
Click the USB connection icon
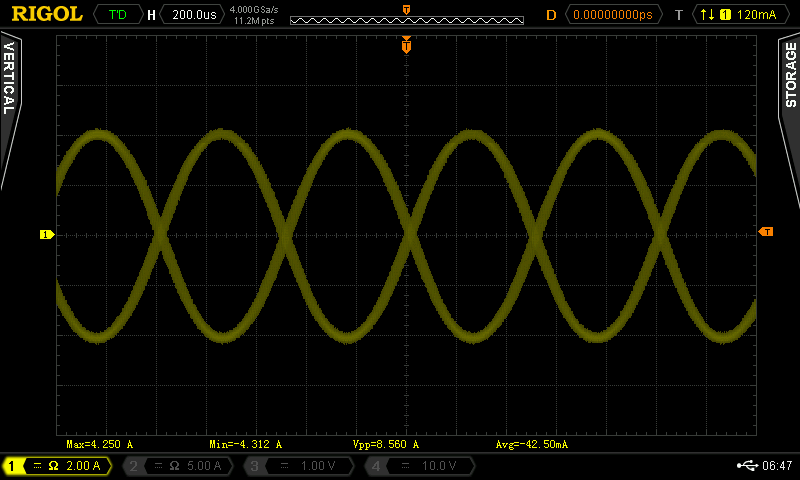747,465
